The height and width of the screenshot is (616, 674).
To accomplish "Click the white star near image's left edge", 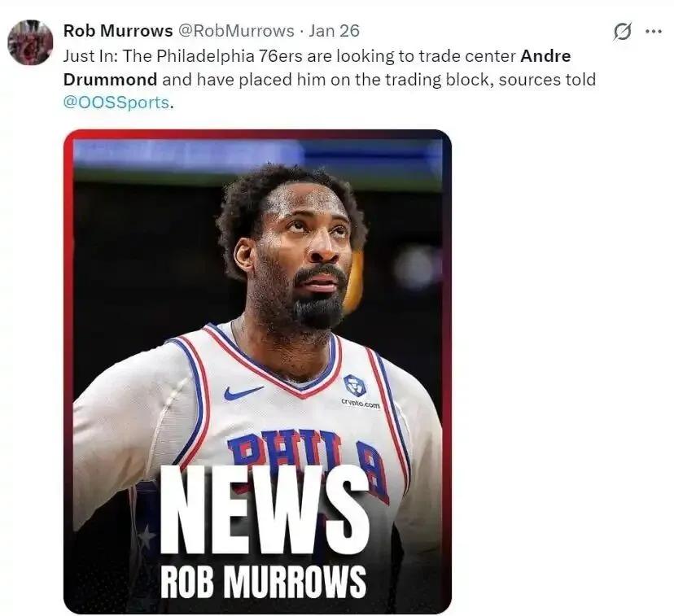I will pos(147,537).
